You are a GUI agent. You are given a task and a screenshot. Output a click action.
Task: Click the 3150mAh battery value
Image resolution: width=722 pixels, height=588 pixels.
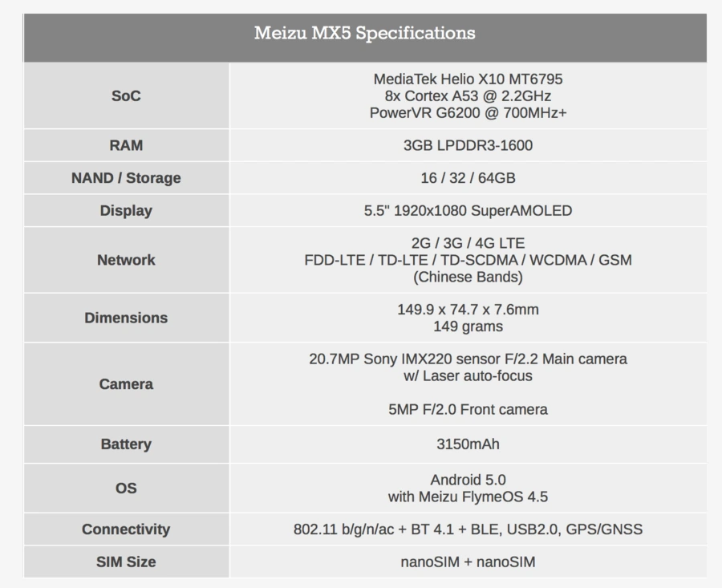point(468,444)
